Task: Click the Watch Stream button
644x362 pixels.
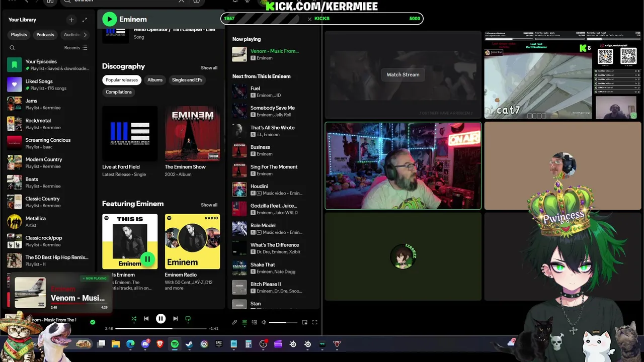Action: pos(403,74)
